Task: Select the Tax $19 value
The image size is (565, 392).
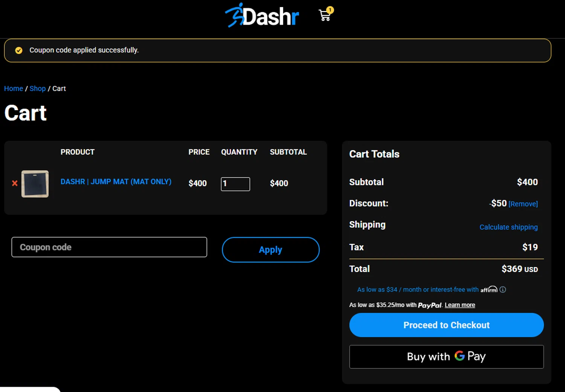Action: pyautogui.click(x=530, y=247)
